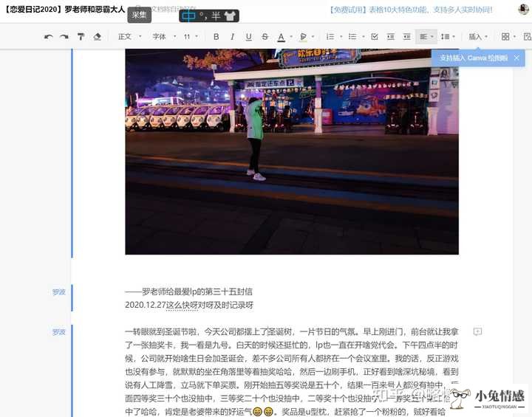Image resolution: width=532 pixels, height=417 pixels.
Task: Click the 采集 collect button
Action: click(x=139, y=15)
